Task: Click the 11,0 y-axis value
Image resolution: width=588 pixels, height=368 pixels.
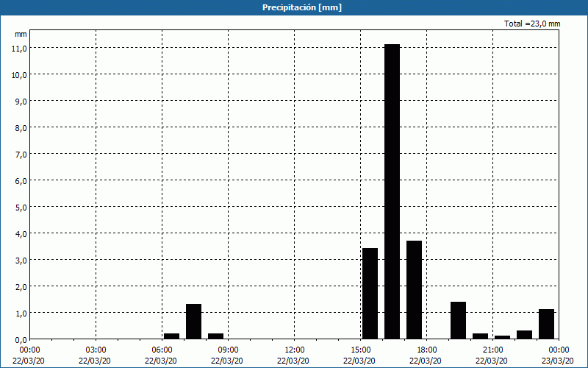Action: pos(18,48)
